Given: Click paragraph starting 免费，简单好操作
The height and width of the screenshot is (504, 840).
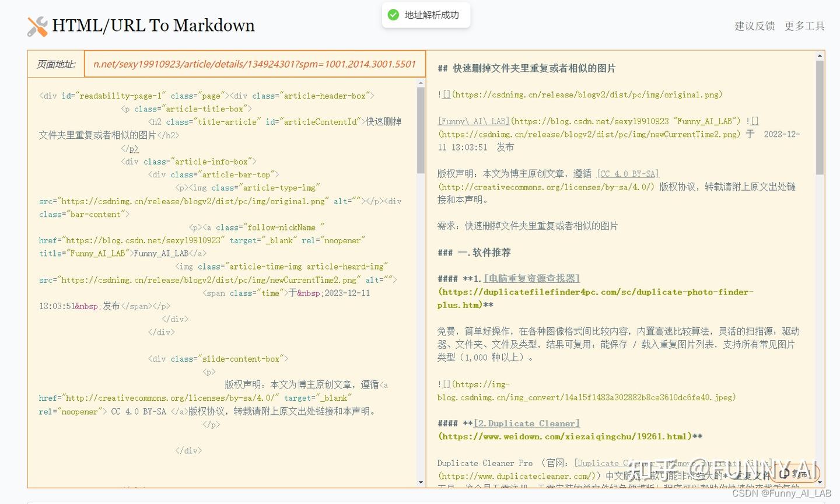Looking at the screenshot, I should coord(618,344).
